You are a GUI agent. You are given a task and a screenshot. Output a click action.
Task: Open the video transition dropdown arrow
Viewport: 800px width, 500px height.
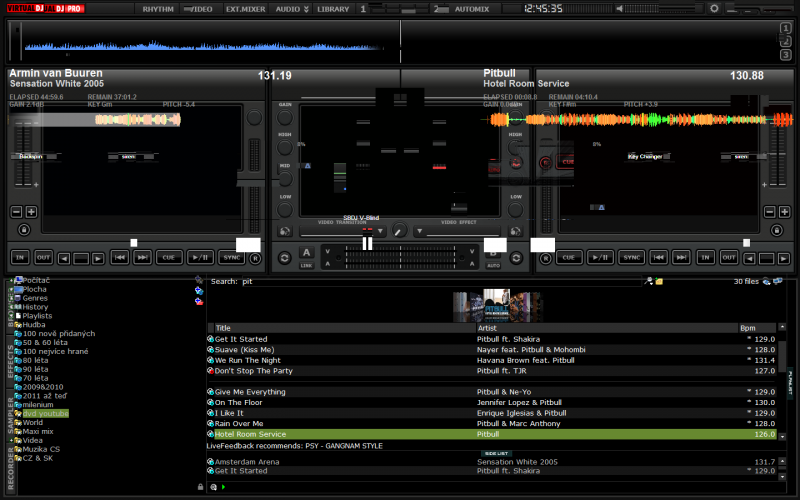click(380, 231)
